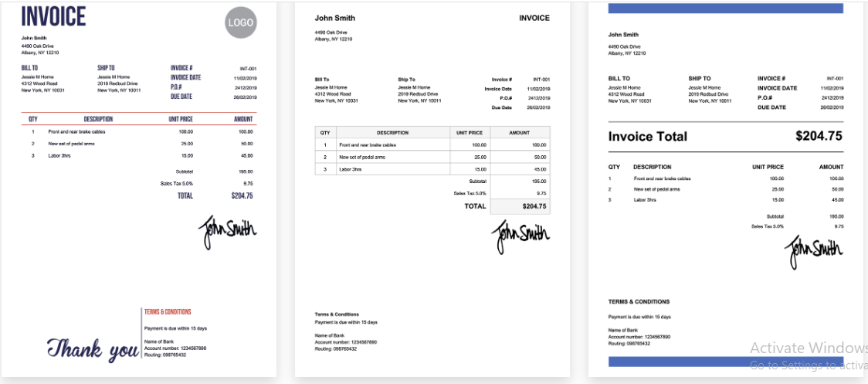Click Labor 3hrs cell in the bordered table

point(392,169)
